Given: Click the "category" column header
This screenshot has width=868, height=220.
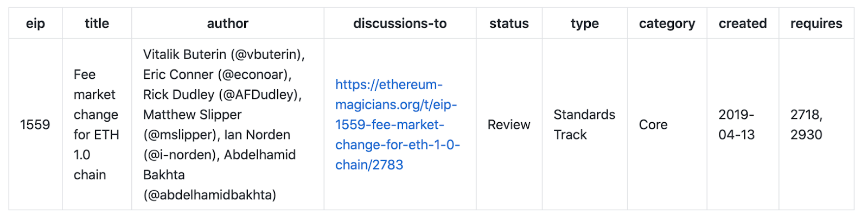Looking at the screenshot, I should click(x=667, y=23).
